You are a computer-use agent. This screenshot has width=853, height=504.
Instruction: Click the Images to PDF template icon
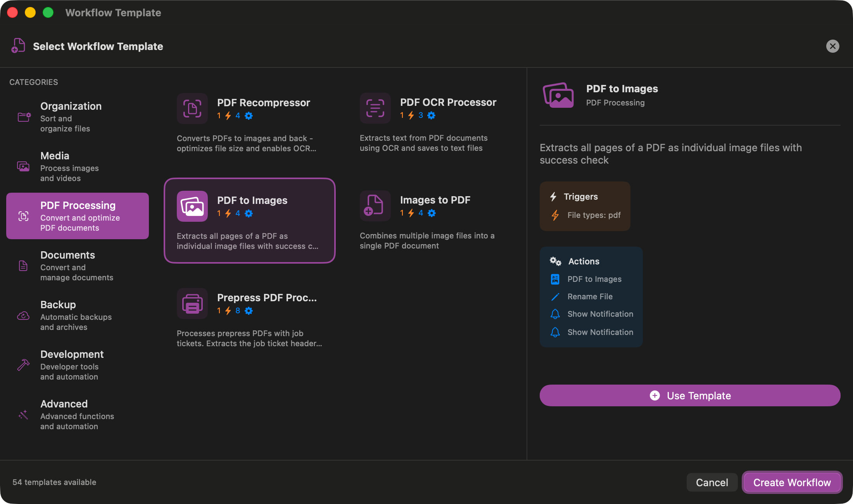pyautogui.click(x=375, y=206)
